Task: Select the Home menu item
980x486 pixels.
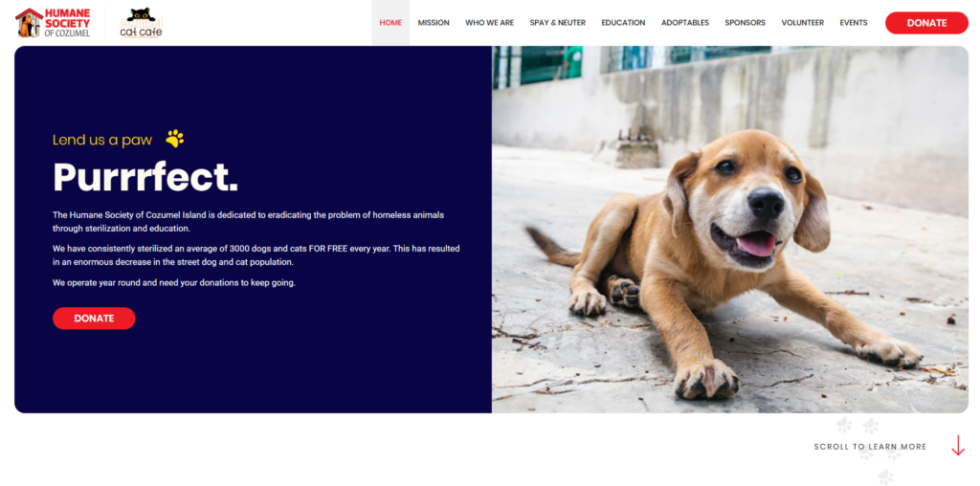Action: click(390, 23)
